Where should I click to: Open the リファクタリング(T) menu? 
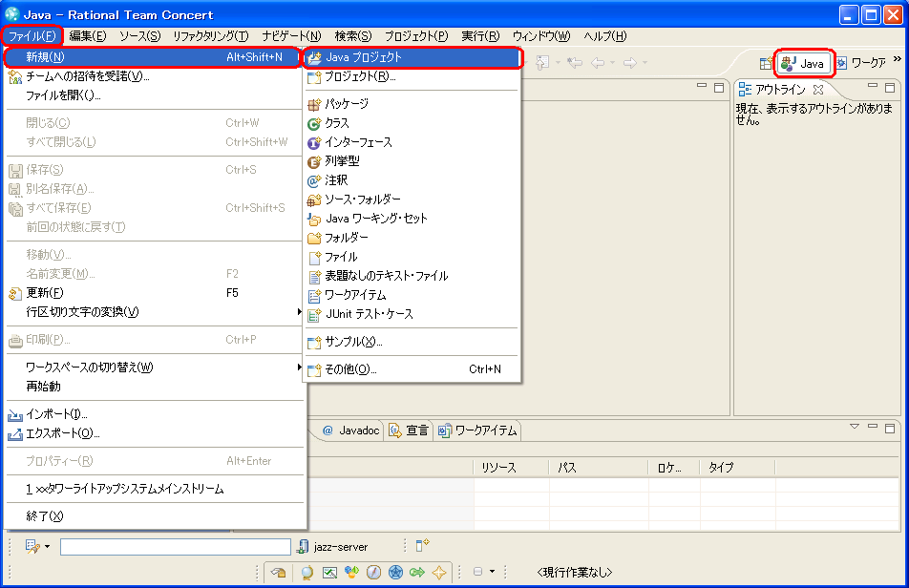coord(211,36)
